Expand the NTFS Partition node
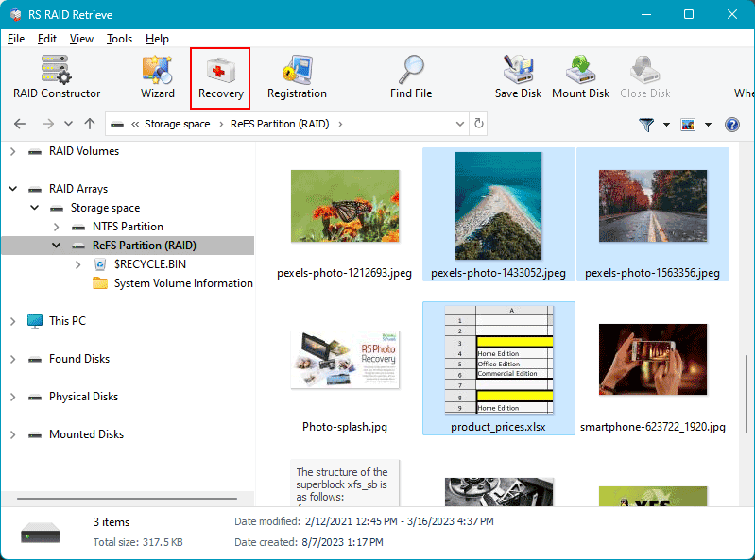 click(x=57, y=227)
